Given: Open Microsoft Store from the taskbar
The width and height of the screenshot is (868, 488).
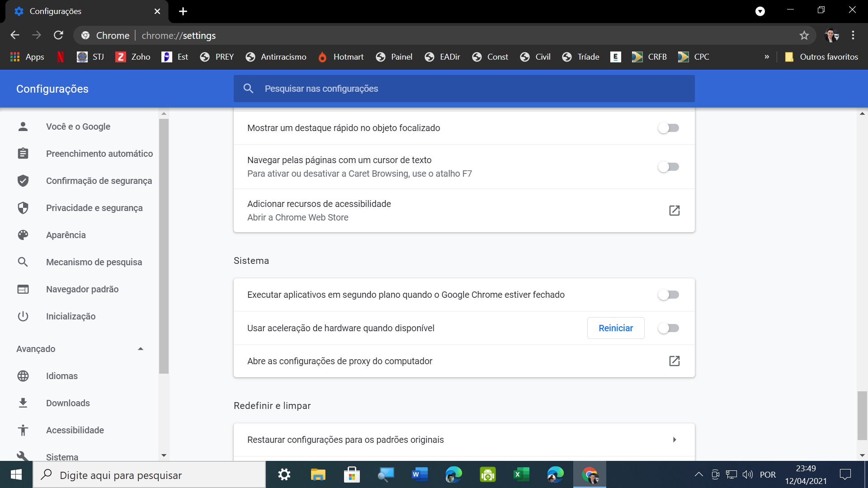Looking at the screenshot, I should pyautogui.click(x=352, y=475).
